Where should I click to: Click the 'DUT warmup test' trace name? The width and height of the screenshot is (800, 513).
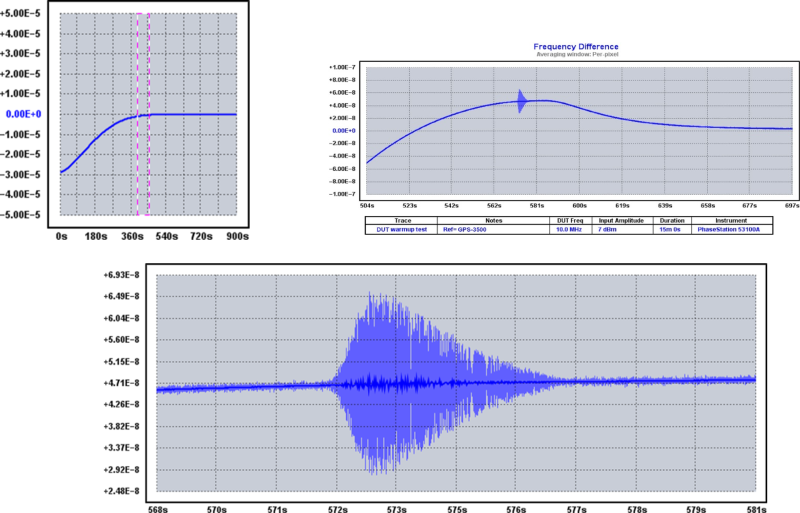[401, 229]
